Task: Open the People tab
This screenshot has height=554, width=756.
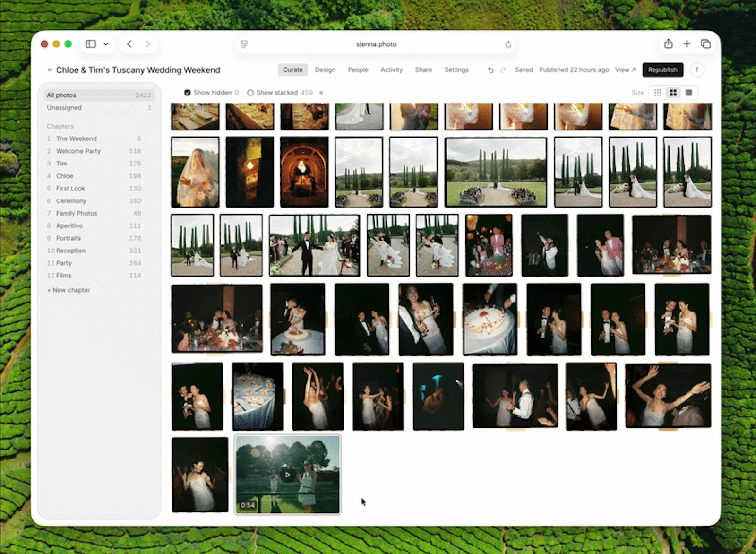Action: coord(358,69)
